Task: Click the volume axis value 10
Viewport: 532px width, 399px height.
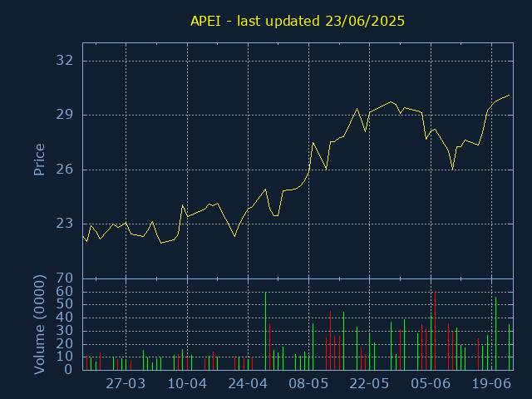Action: [65, 357]
